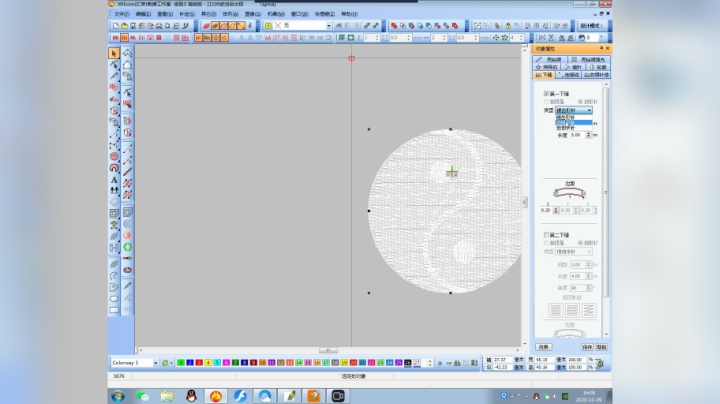Select the right radio button under 第一下缝
Image resolution: width=720 pixels, height=404 pixels.
click(580, 101)
